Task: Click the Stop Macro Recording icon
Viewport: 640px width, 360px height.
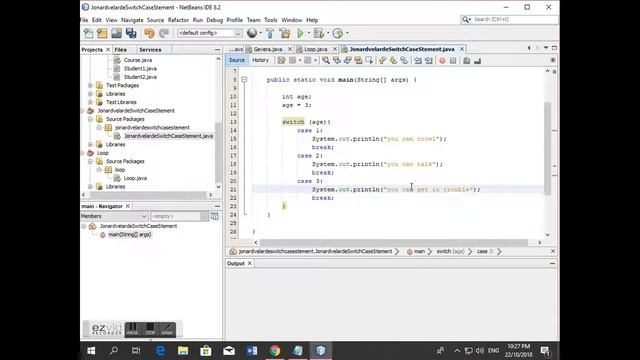Action: coord(453,60)
